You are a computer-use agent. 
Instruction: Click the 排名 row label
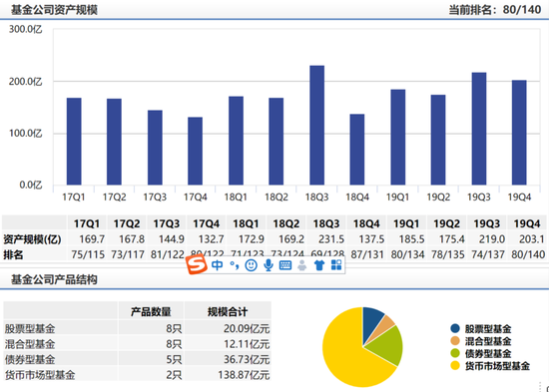click(x=13, y=254)
